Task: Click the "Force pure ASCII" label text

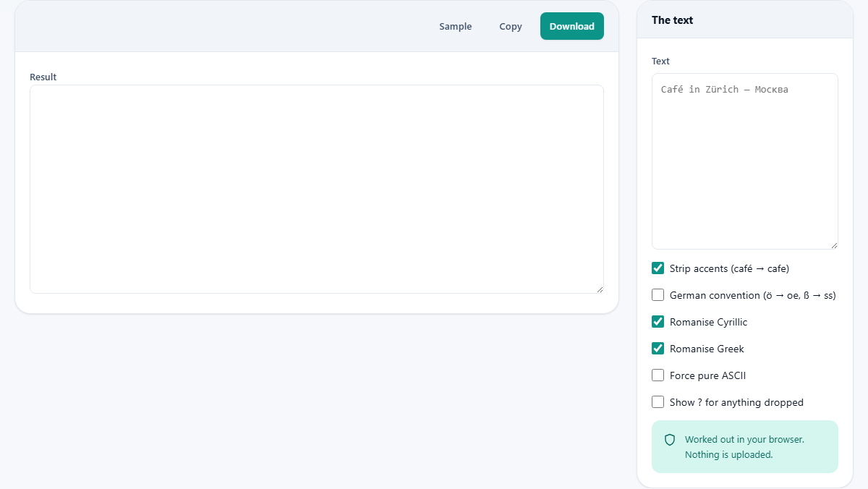Action: tap(707, 375)
